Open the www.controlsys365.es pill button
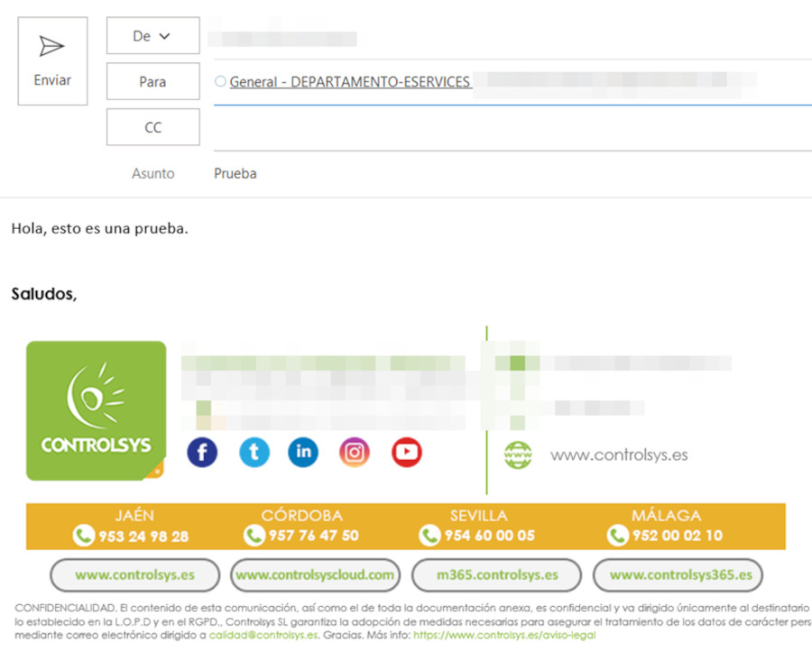812x661 pixels. pos(678,575)
